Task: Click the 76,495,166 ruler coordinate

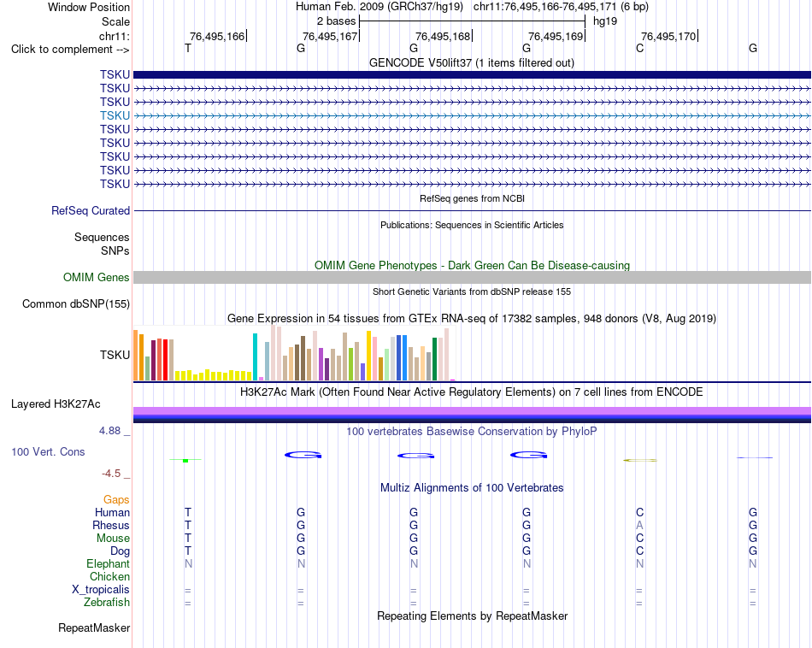Action: pyautogui.click(x=217, y=36)
